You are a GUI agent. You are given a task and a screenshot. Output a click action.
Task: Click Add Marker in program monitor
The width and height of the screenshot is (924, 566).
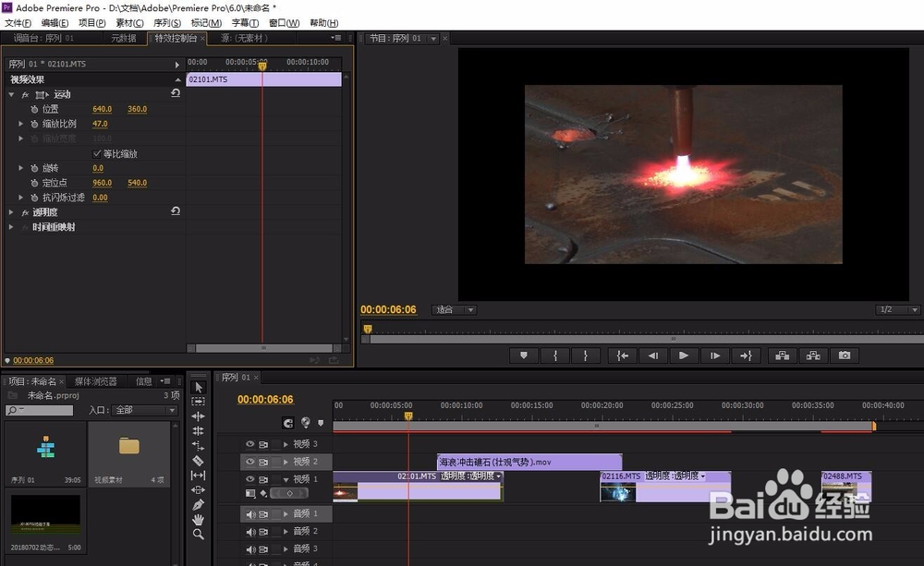(524, 355)
